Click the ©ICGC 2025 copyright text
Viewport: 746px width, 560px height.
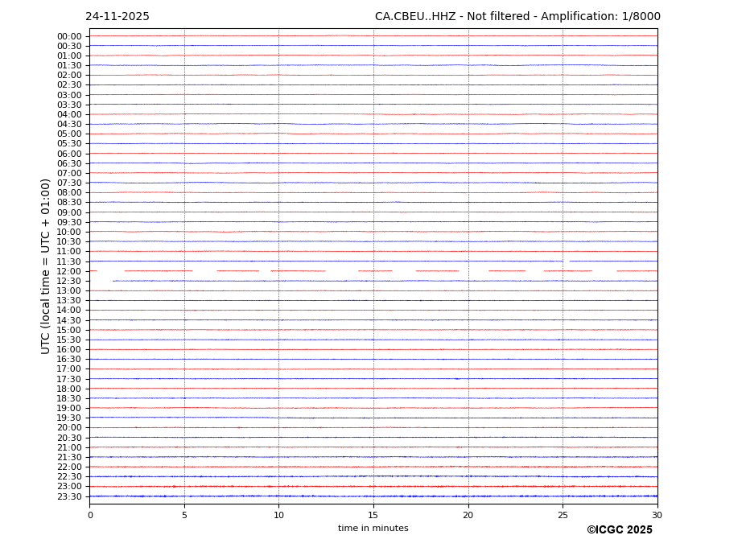pyautogui.click(x=619, y=530)
